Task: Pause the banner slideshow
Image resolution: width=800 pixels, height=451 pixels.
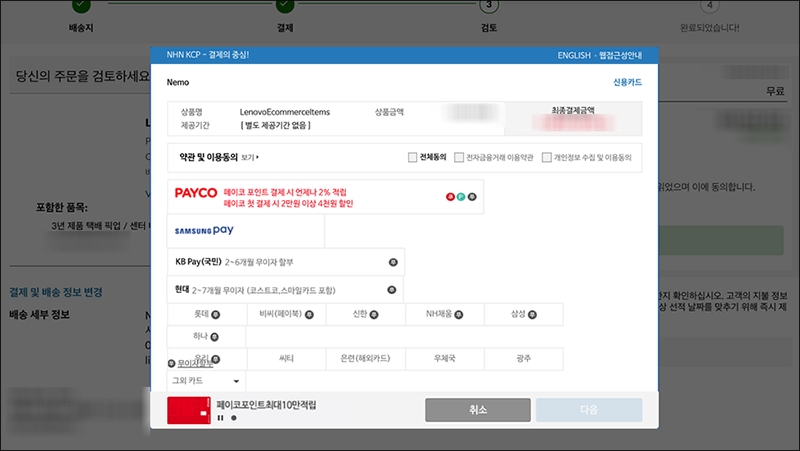Action: (220, 418)
